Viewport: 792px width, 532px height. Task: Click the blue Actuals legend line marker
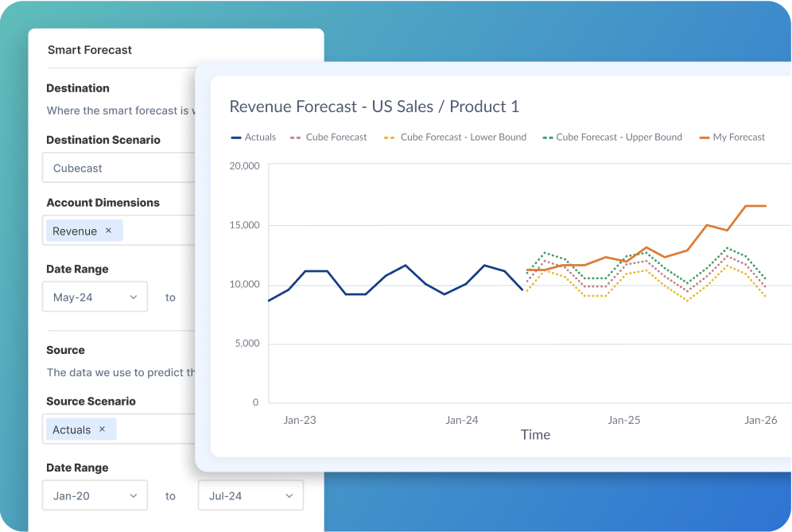click(235, 138)
